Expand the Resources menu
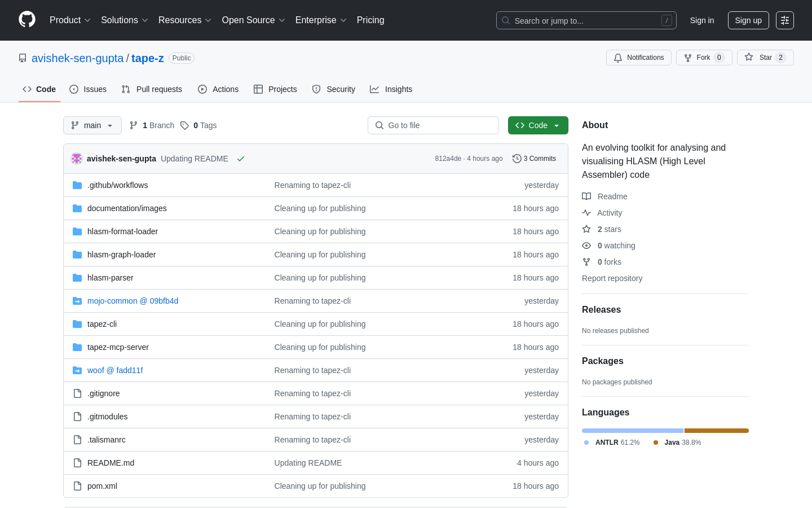Image resolution: width=812 pixels, height=508 pixels. [185, 20]
